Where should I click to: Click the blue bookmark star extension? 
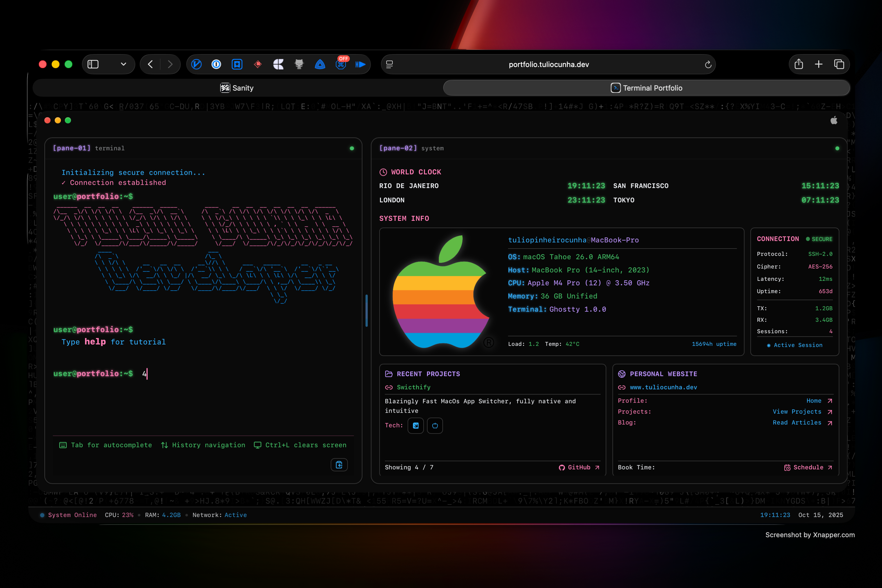point(237,65)
